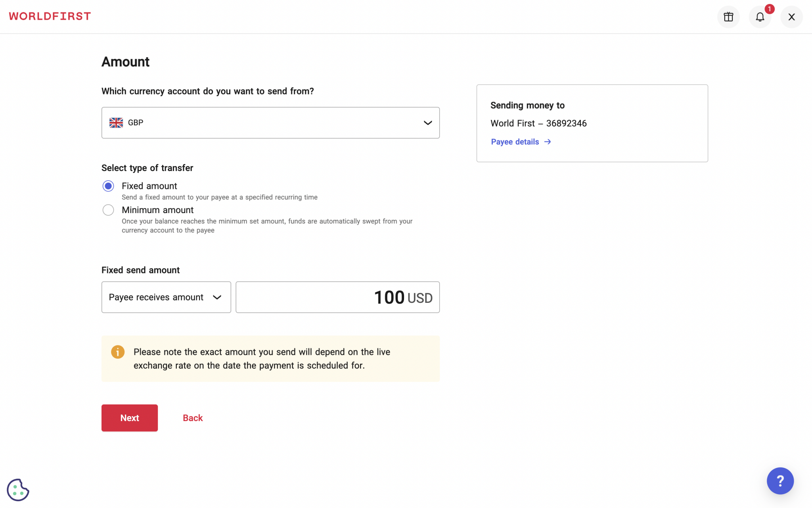Image resolution: width=812 pixels, height=508 pixels.
Task: Select the Minimum amount transfer option
Action: click(x=108, y=210)
